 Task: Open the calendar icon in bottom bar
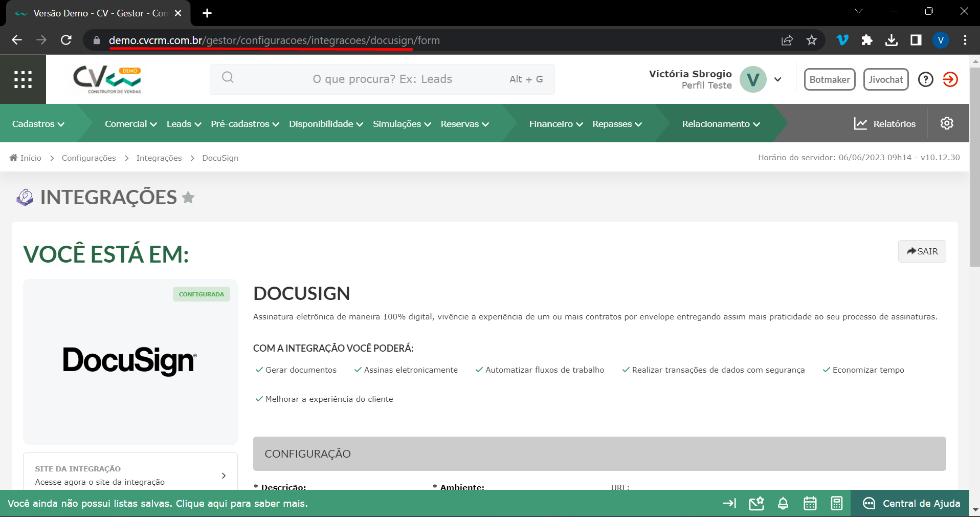[810, 504]
